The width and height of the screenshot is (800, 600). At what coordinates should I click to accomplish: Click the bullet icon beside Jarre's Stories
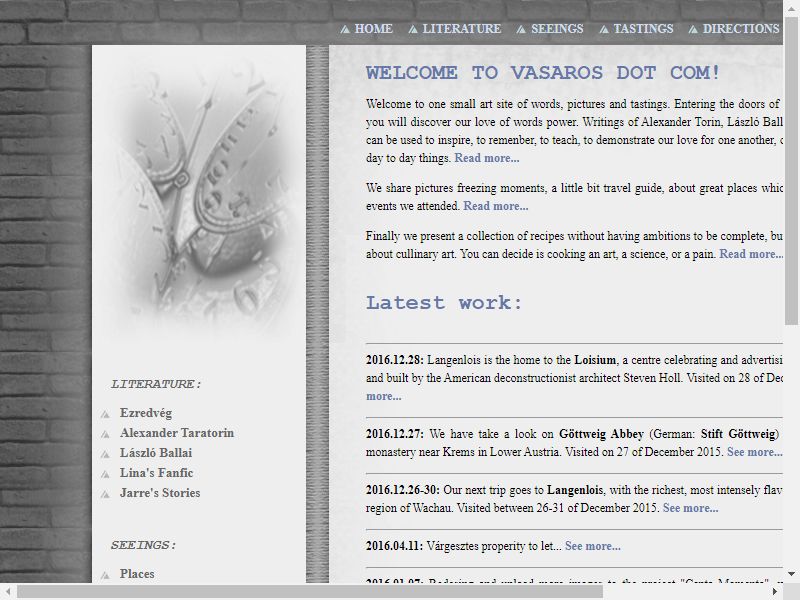(105, 494)
